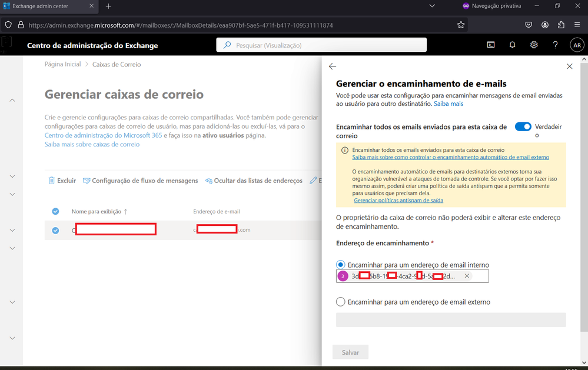This screenshot has width=588, height=370.
Task: Click the Navegação privativa indicator
Action: [x=491, y=6]
